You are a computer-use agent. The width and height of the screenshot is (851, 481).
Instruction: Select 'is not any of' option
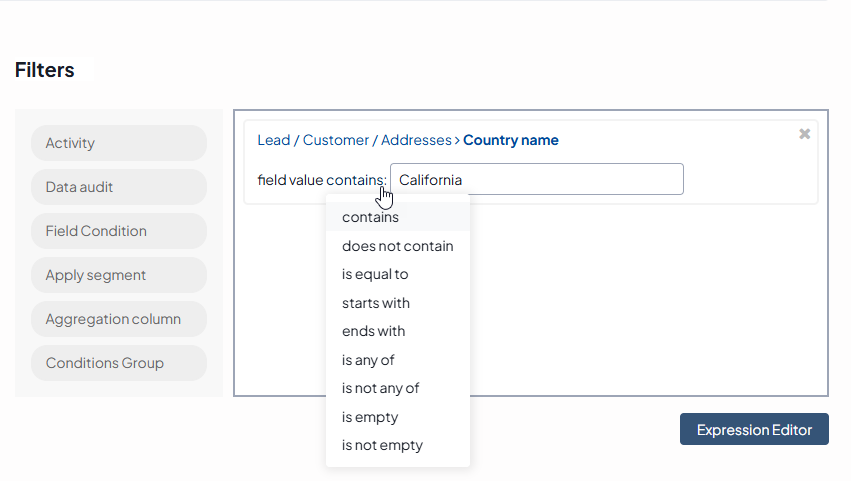click(x=380, y=388)
